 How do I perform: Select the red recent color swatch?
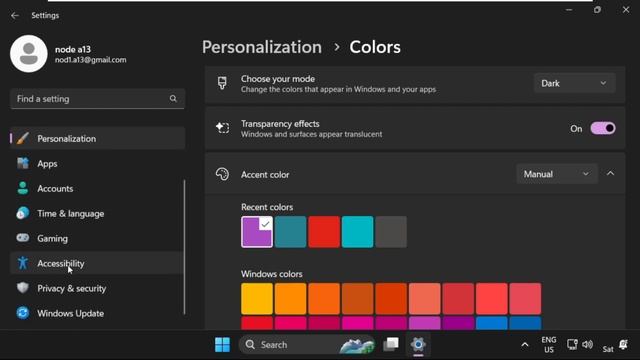[x=324, y=232]
